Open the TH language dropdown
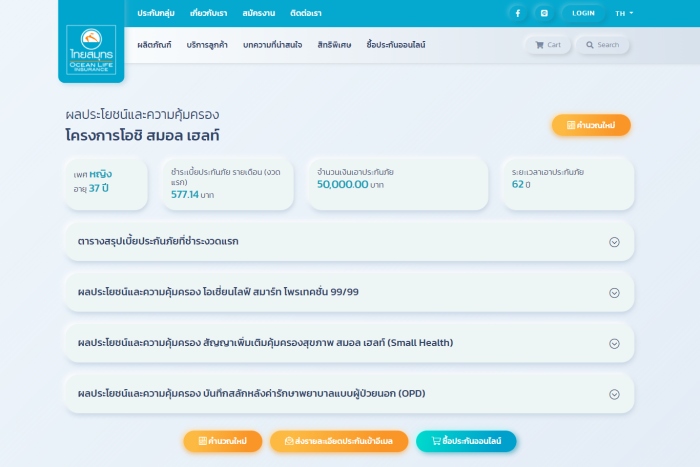 624,13
